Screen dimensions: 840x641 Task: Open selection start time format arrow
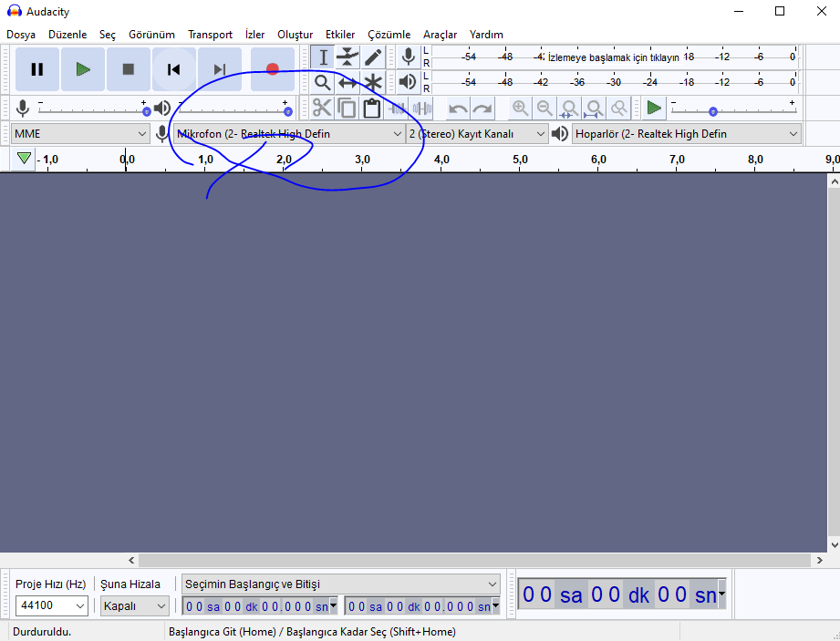[333, 605]
